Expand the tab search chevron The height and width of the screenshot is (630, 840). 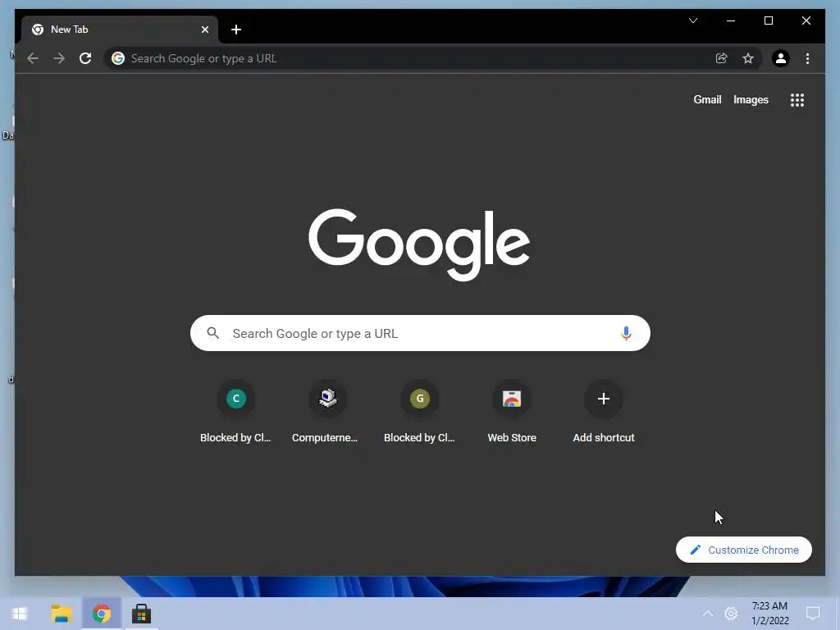coord(693,21)
